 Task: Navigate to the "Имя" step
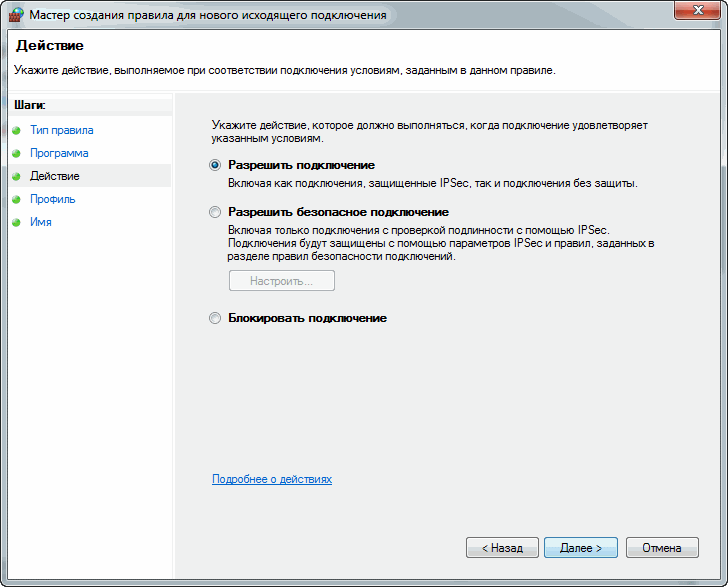(x=41, y=222)
